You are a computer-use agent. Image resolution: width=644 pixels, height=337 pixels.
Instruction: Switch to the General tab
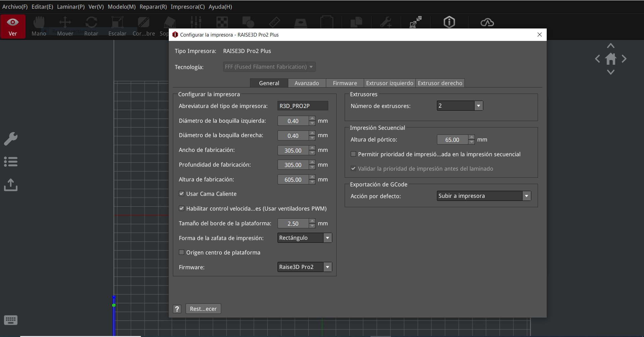(x=269, y=83)
